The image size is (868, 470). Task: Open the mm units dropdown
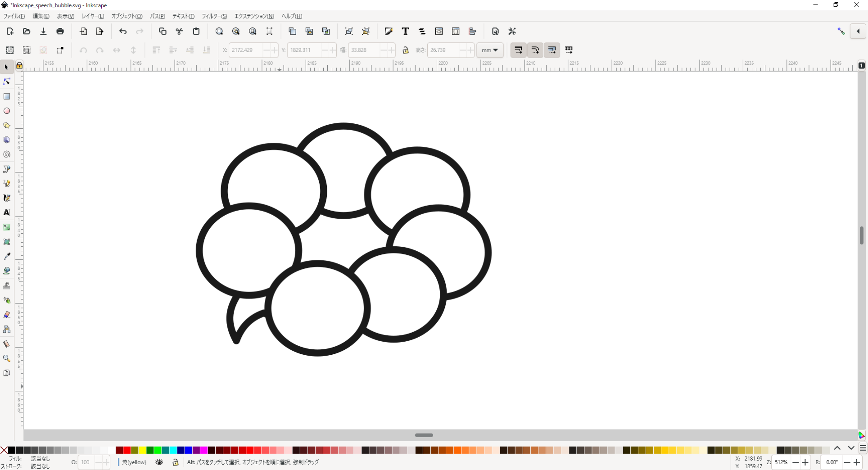tap(490, 50)
